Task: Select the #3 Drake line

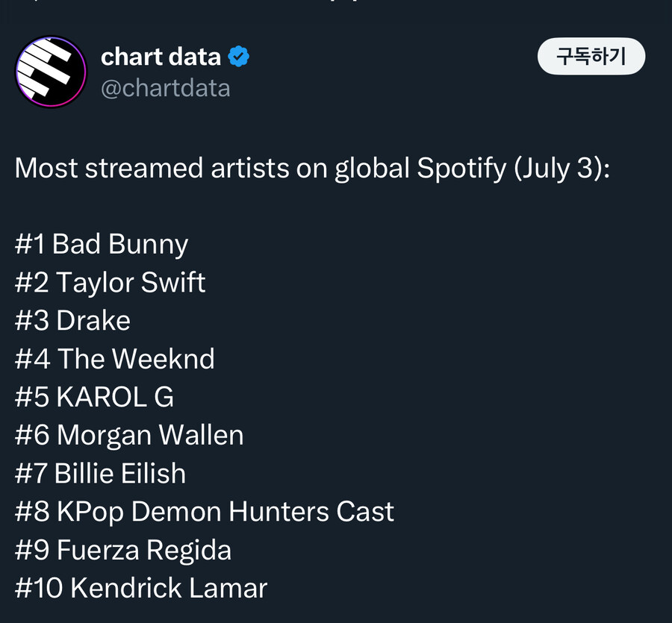Action: click(72, 321)
